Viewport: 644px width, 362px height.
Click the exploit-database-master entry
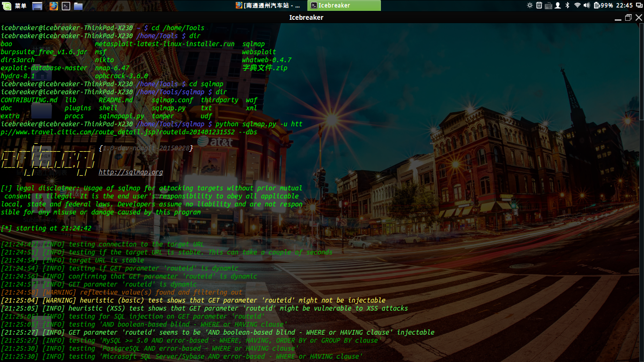(x=44, y=68)
